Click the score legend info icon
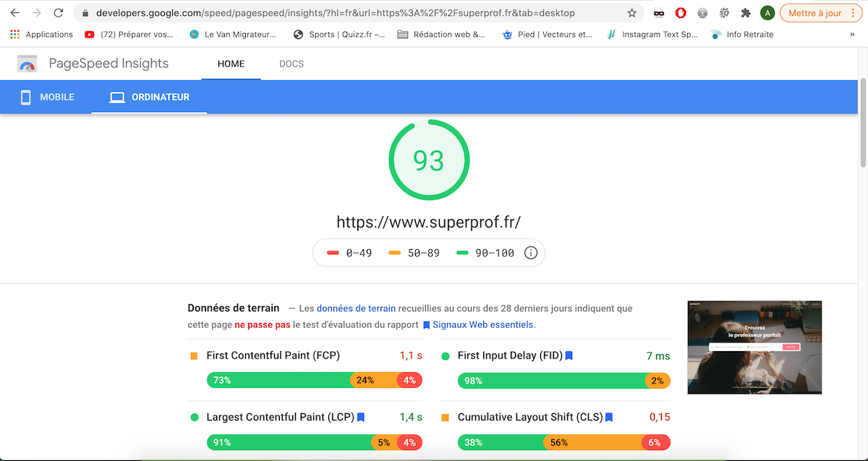This screenshot has width=868, height=461. (530, 253)
